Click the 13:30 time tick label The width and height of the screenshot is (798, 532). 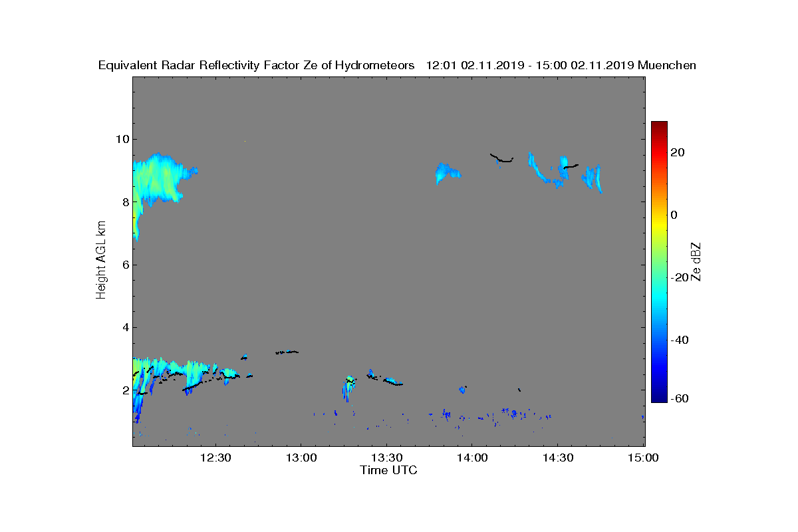[x=386, y=458]
